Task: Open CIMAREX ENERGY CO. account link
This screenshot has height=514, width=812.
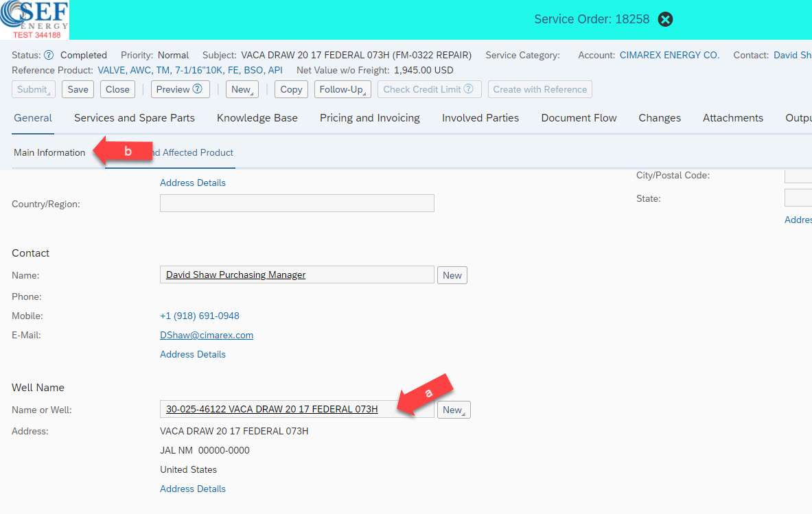Action: [669, 55]
